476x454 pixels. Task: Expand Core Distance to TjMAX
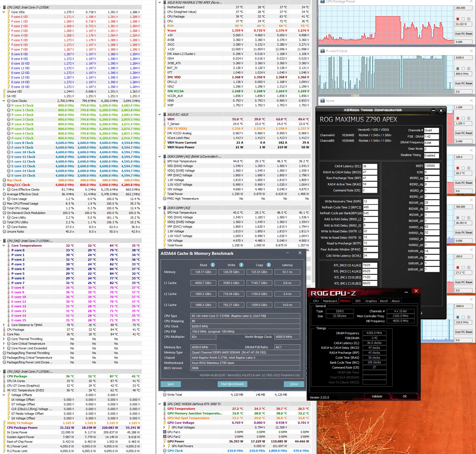coord(4,325)
